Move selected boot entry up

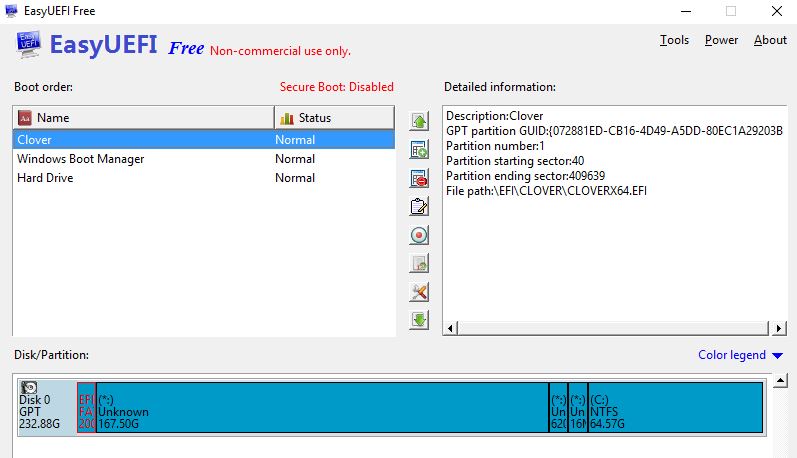click(419, 121)
